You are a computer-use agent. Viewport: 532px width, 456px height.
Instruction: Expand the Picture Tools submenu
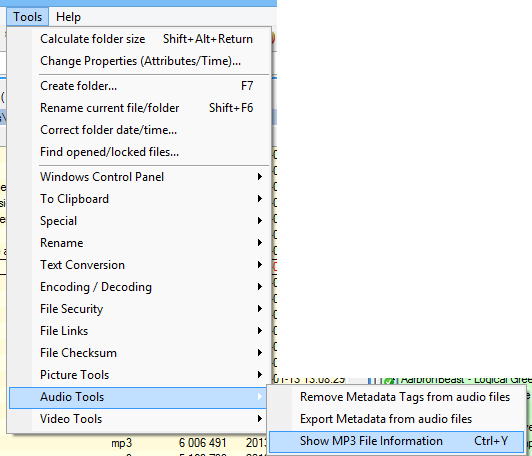click(x=139, y=375)
